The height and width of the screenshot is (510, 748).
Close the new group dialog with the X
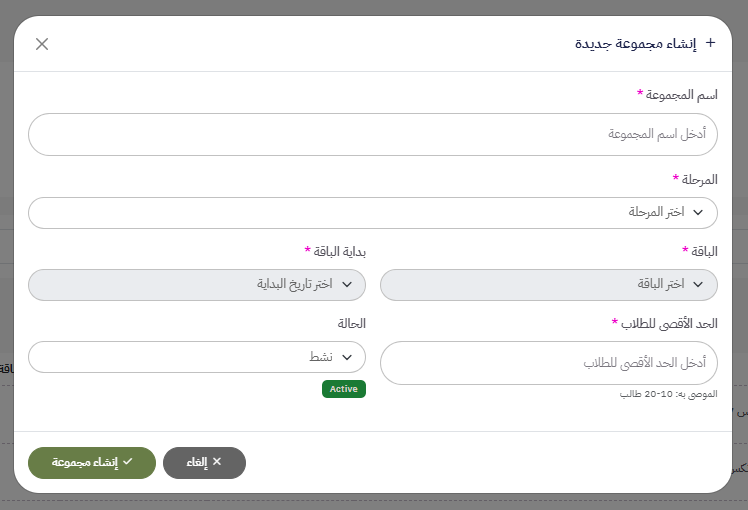(x=42, y=44)
